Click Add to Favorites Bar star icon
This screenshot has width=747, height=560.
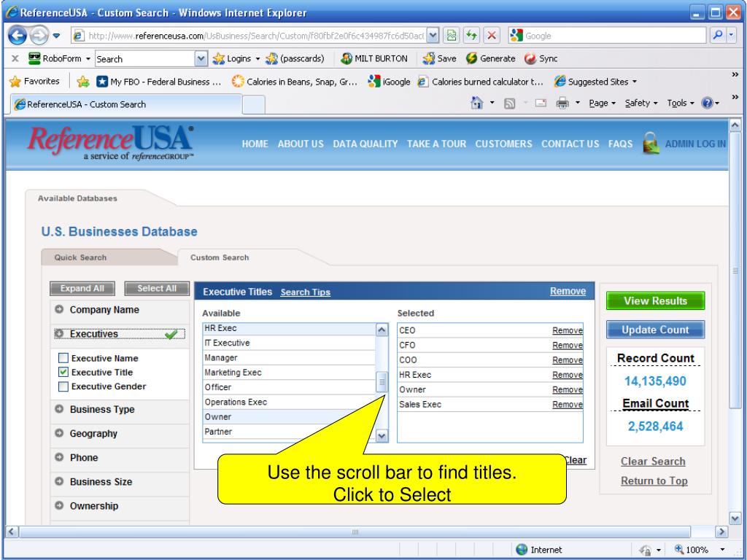tap(83, 82)
